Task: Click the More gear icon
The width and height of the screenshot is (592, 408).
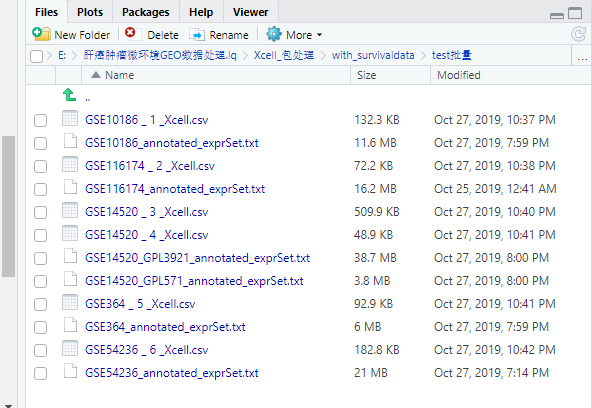Action: coord(274,34)
